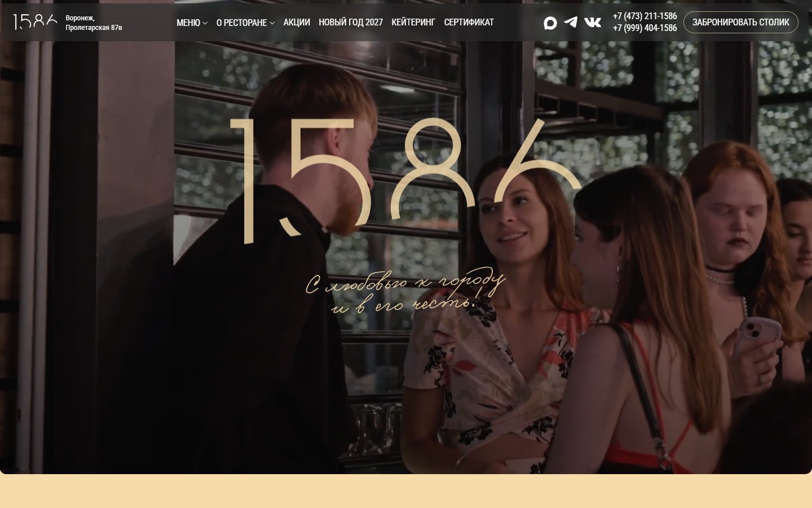The width and height of the screenshot is (812, 508).
Task: Expand the chevron next to О РЕСТОРАНЕ
Action: (x=272, y=23)
